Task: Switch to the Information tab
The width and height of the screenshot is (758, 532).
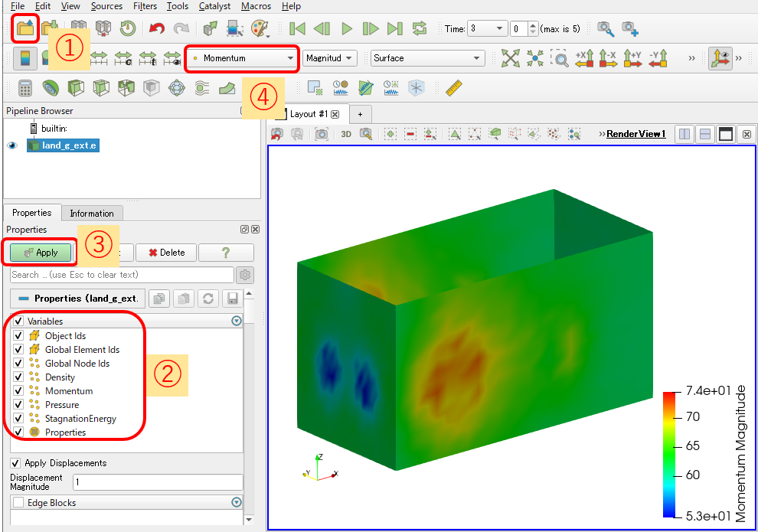Action: pyautogui.click(x=92, y=213)
